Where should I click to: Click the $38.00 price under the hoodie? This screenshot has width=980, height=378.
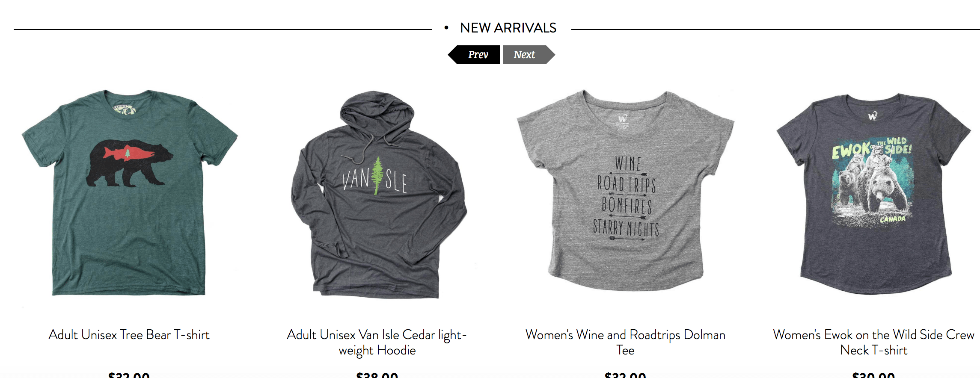377,375
